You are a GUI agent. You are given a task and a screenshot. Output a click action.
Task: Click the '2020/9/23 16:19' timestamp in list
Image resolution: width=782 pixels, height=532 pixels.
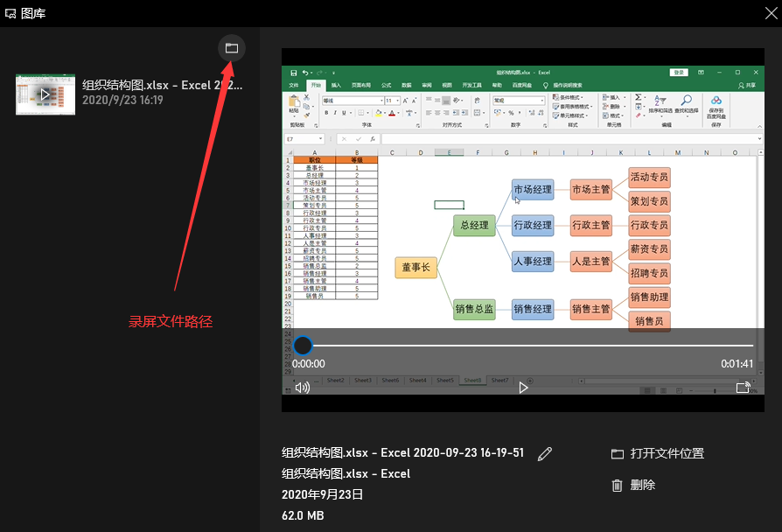(x=122, y=101)
